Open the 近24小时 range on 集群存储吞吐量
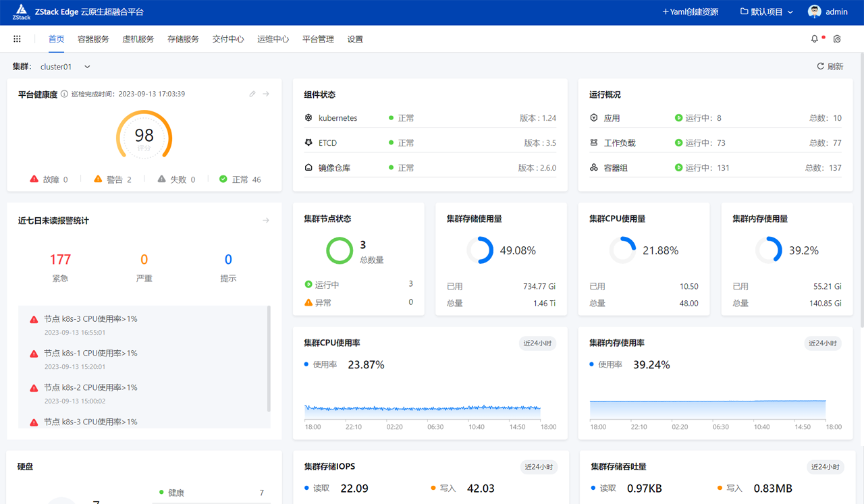 pos(825,467)
